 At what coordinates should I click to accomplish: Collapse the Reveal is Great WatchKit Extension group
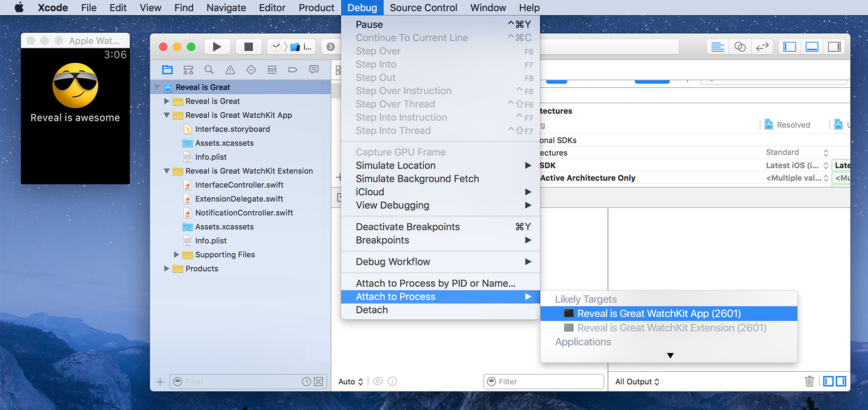pyautogui.click(x=167, y=171)
